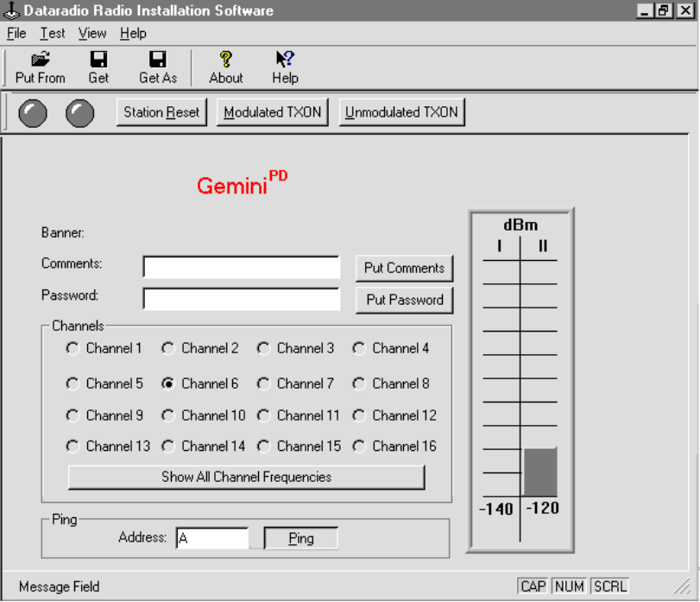Close the Dataradio window
The image size is (700, 602).
685,10
